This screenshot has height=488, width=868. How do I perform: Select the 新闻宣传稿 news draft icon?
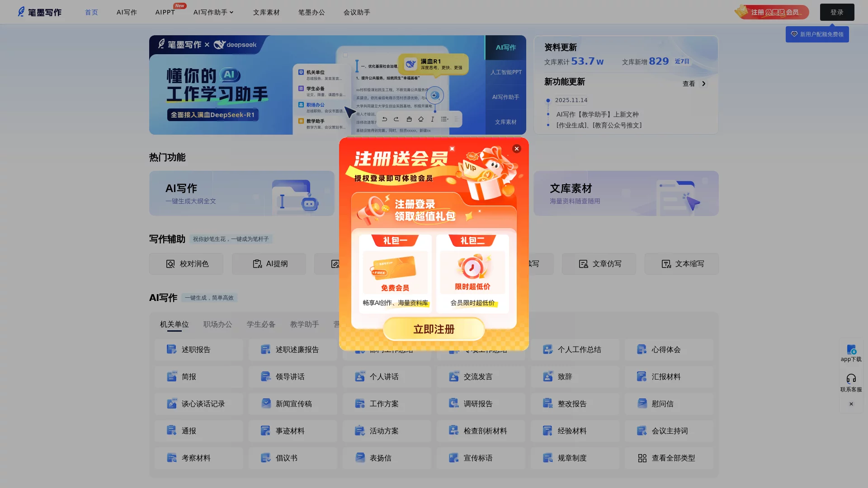click(x=265, y=404)
